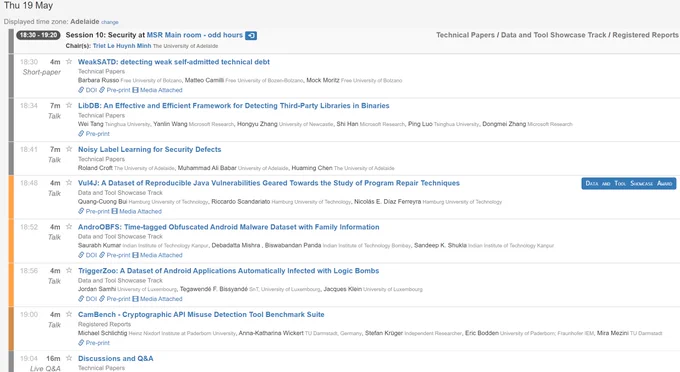Open Vul4J Pre-print link

pos(94,212)
